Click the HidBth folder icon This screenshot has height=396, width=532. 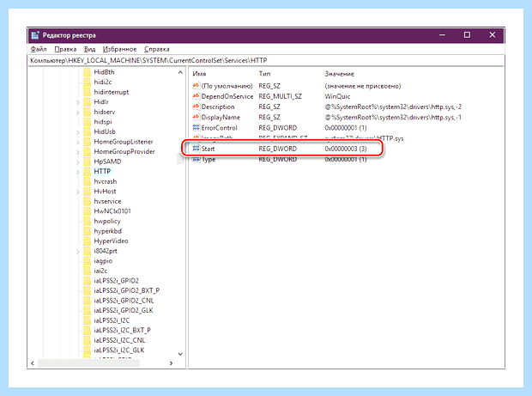[x=88, y=72]
